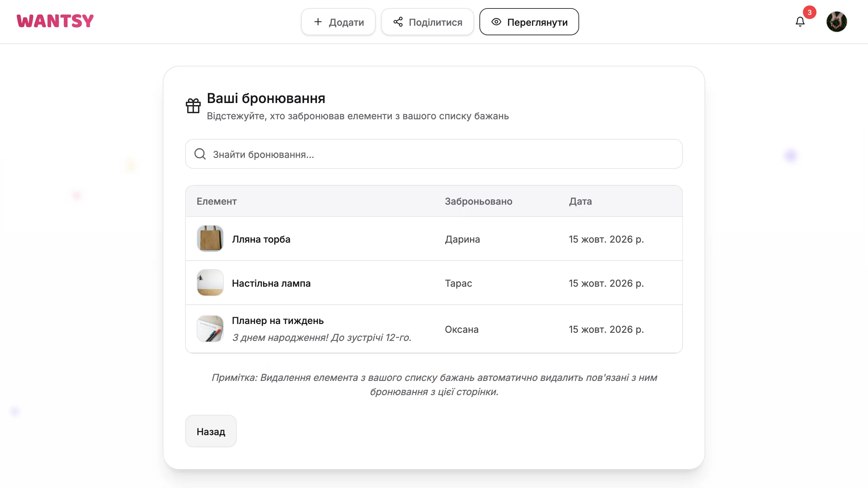Focus the Знайти бронювання search field
The image size is (868, 488).
[x=434, y=154]
